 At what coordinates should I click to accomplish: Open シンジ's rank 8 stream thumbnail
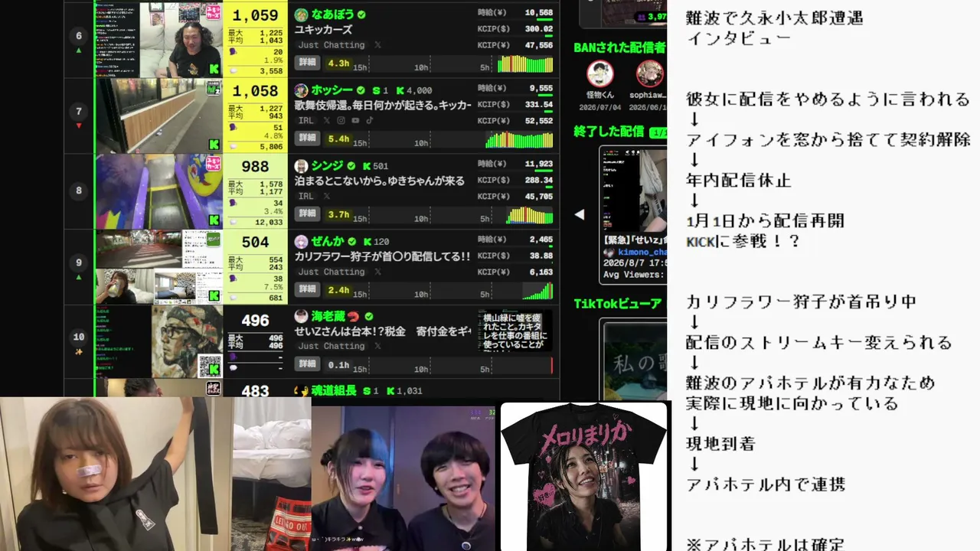pyautogui.click(x=158, y=191)
